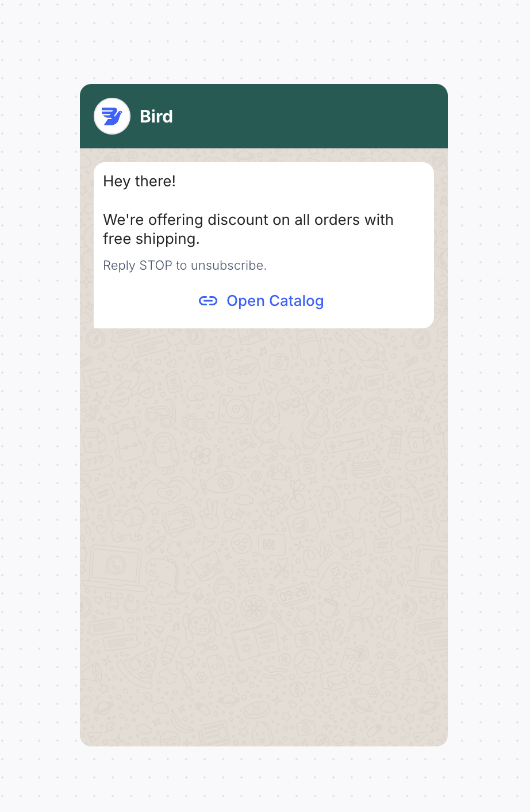This screenshot has height=812, width=530.
Task: Click the word "unsubscribe" in footer text
Action: pyautogui.click(x=228, y=265)
